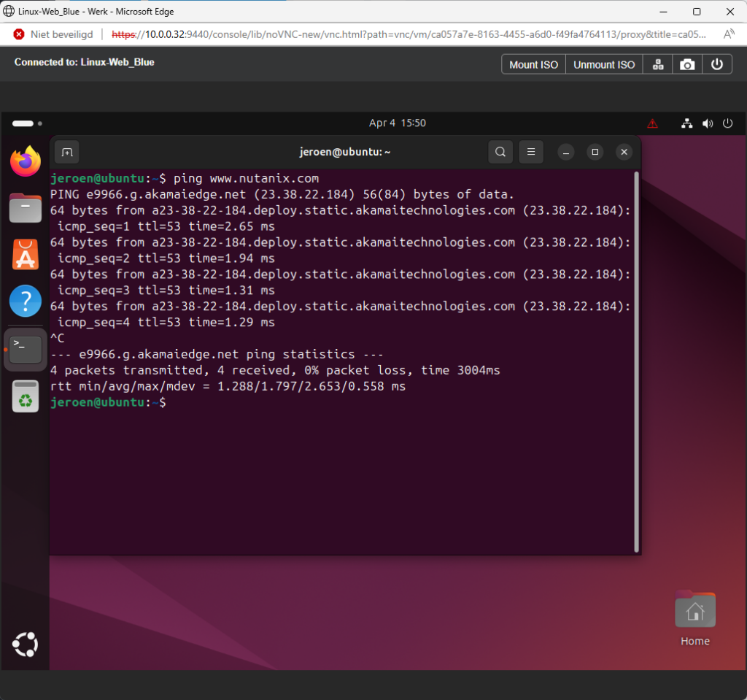The width and height of the screenshot is (747, 700).
Task: Click the Mount ISO button
Action: (533, 64)
